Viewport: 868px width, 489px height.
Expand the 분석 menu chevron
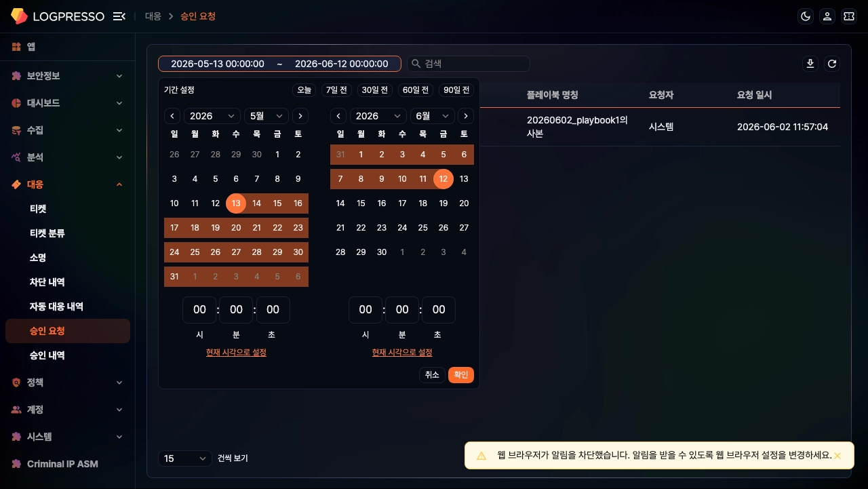119,157
